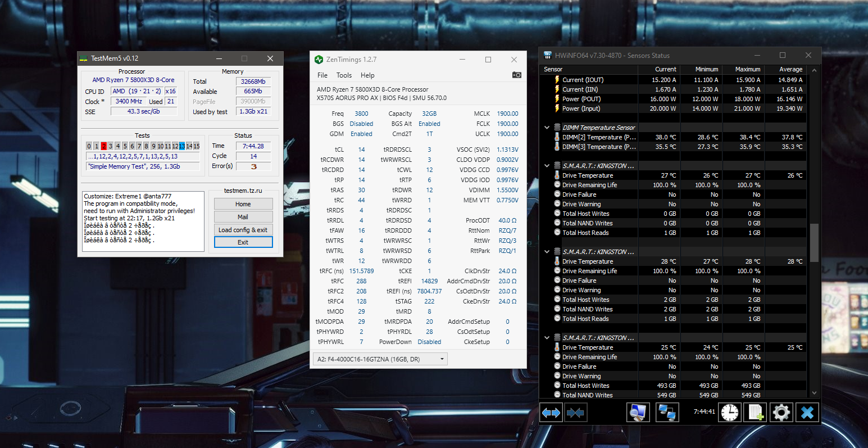Open the Tools menu in ZenTimings
Screen dimensions: 868x448
344,75
